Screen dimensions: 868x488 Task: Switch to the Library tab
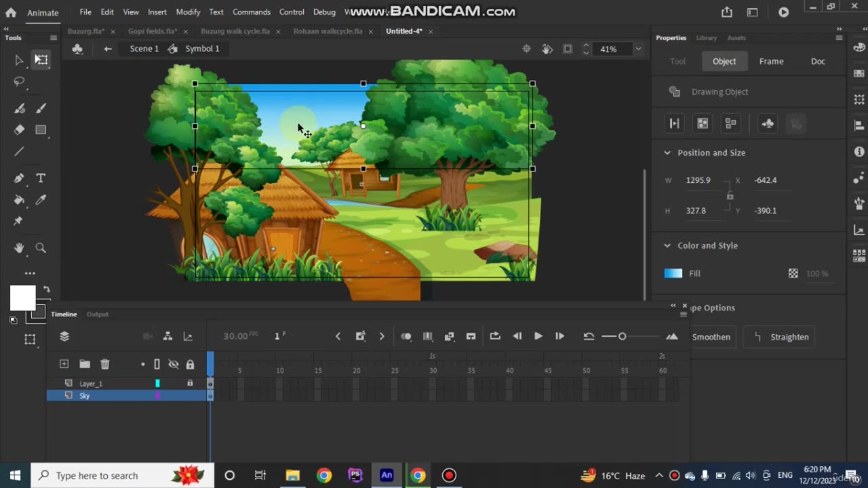[706, 38]
